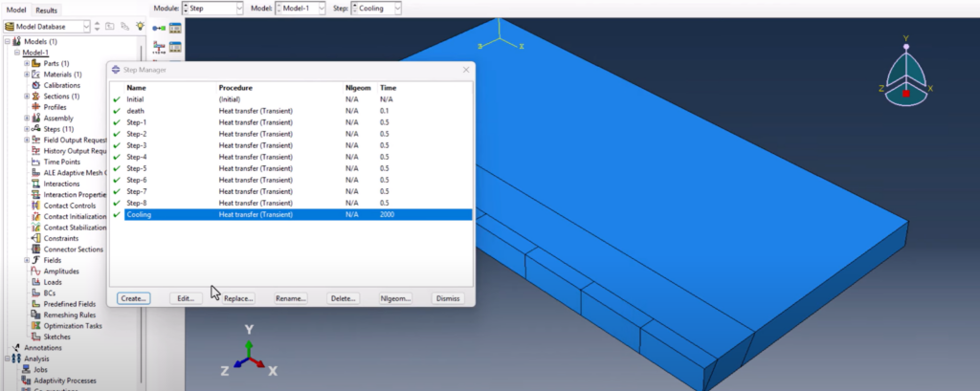The image size is (980, 391).
Task: Open the Step dropdown showing Cooling
Action: tap(376, 9)
